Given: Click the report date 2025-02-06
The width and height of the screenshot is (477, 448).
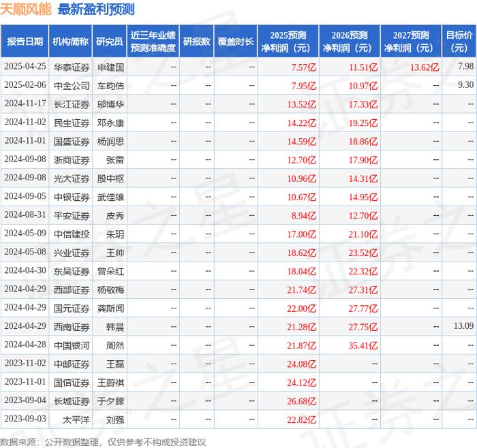Looking at the screenshot, I should (25, 85).
